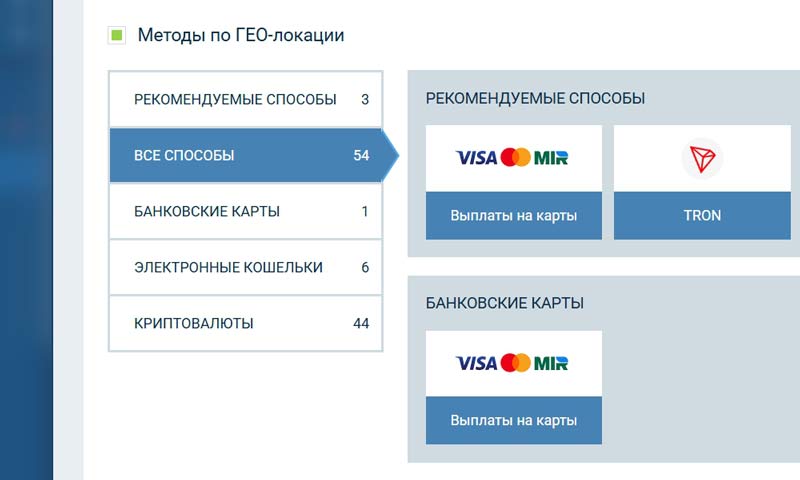Click the Методы по ГЕО-локации heading
This screenshot has height=480, width=800.
(x=240, y=36)
